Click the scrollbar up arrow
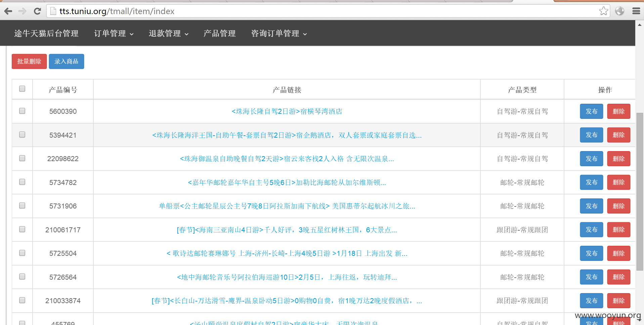Image resolution: width=644 pixels, height=325 pixels. click(640, 25)
